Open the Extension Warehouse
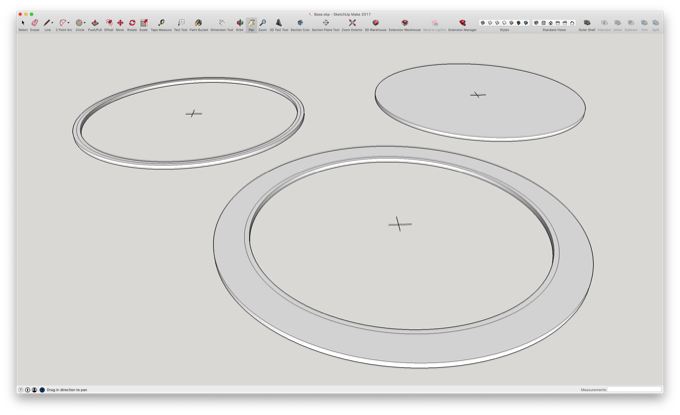680x415 pixels. (405, 23)
